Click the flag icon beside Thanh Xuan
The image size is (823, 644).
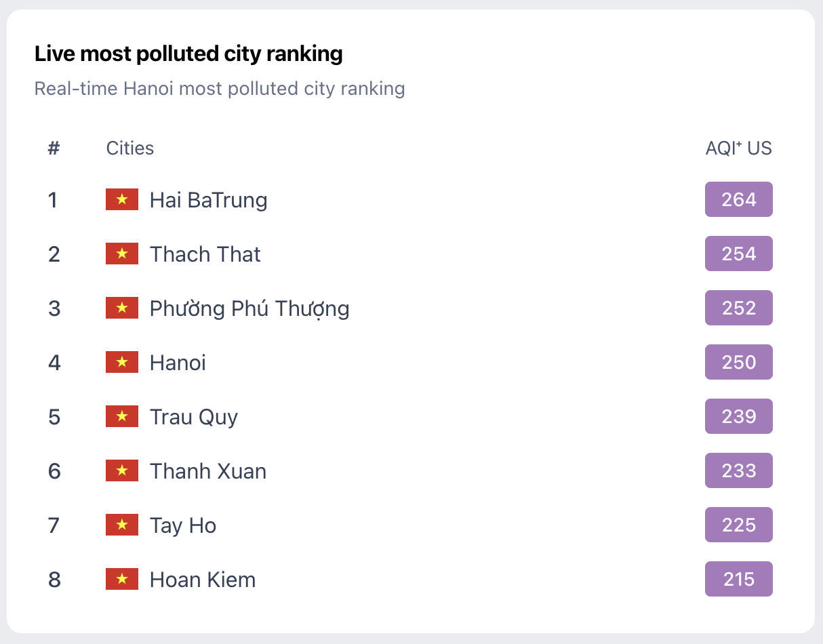tap(122, 470)
